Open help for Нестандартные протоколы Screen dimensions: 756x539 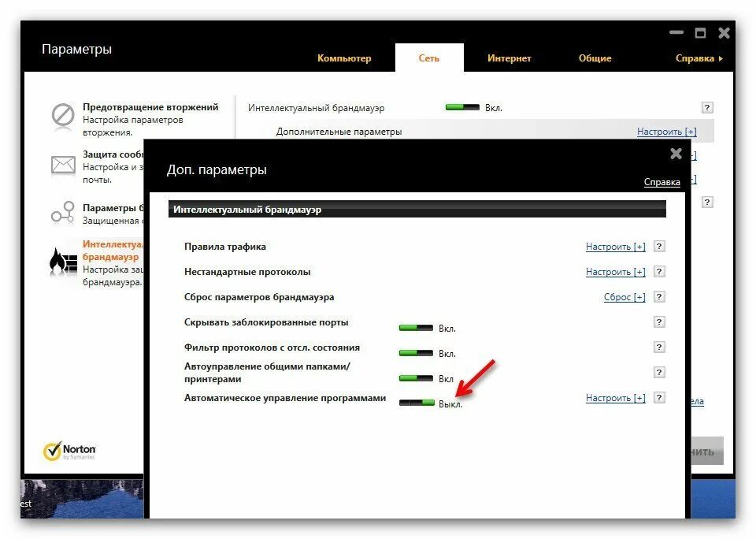659,272
